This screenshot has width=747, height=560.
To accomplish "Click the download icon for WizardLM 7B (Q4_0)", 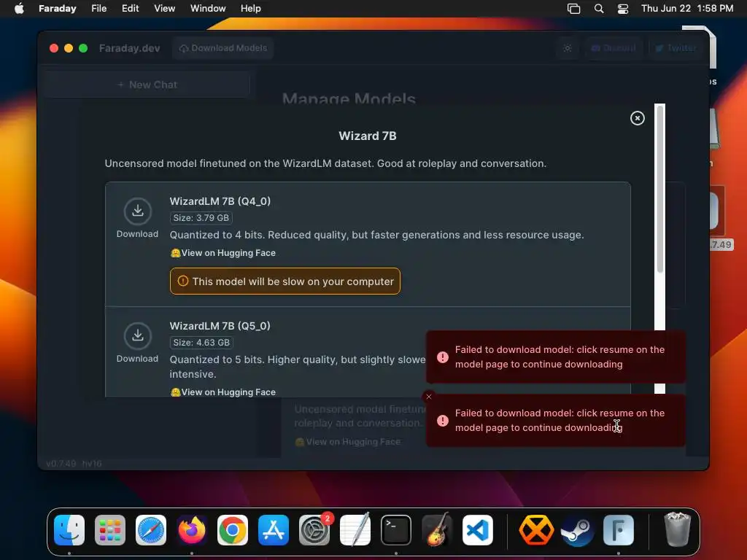I will (138, 211).
